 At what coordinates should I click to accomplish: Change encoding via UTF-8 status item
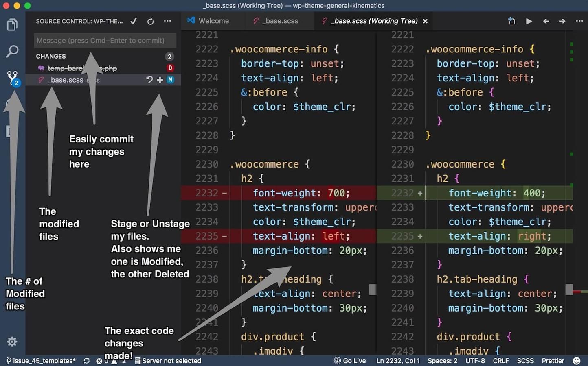coord(475,361)
